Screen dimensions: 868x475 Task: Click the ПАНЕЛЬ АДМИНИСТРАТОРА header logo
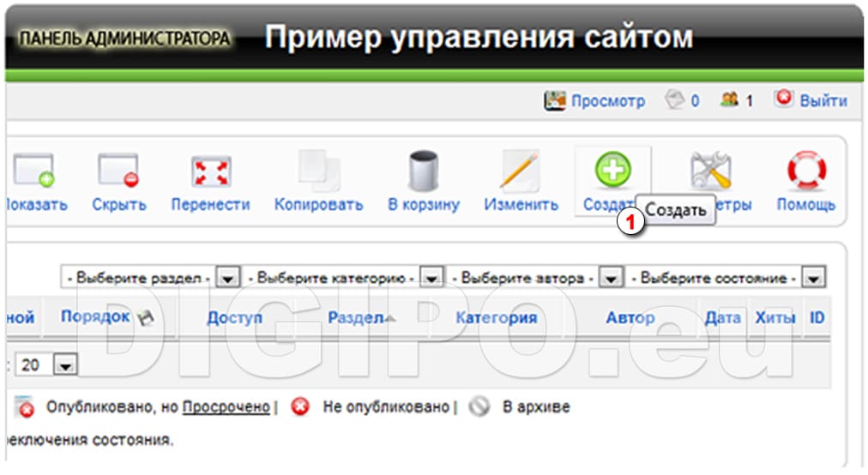(x=124, y=39)
